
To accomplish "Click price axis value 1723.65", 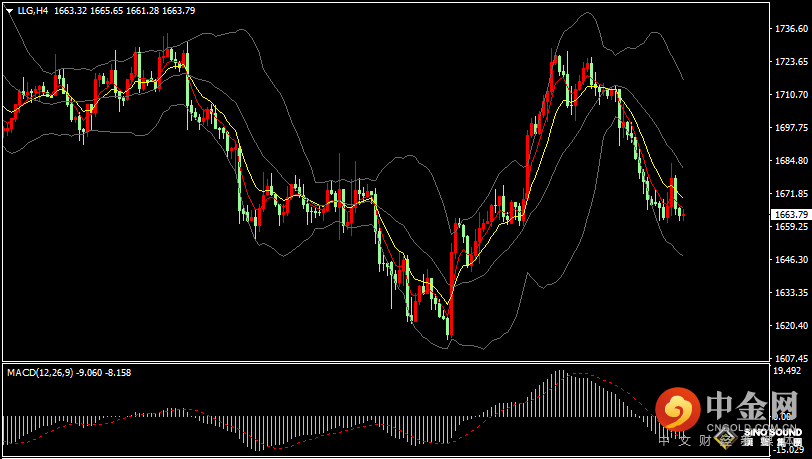I will 791,62.
